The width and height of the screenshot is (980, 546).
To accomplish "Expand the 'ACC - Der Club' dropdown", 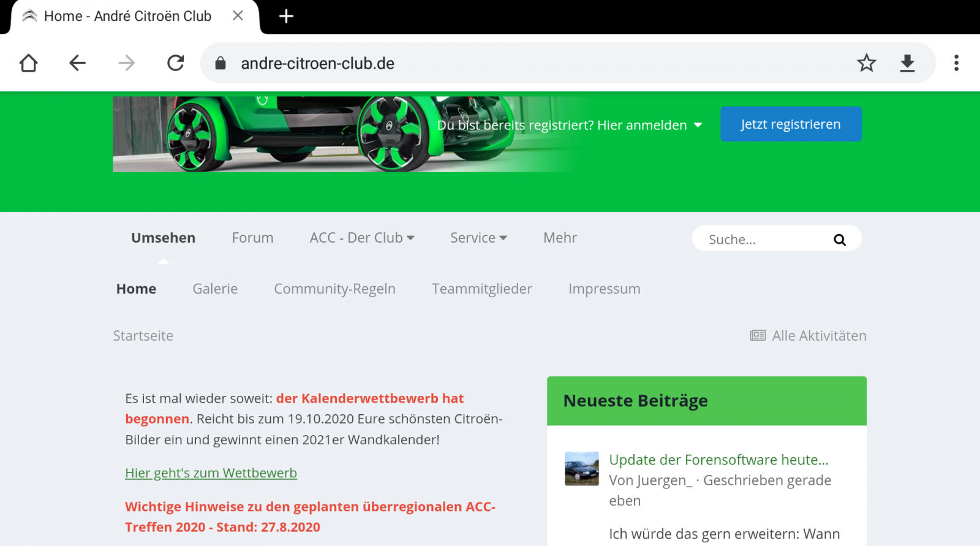I will pyautogui.click(x=362, y=238).
